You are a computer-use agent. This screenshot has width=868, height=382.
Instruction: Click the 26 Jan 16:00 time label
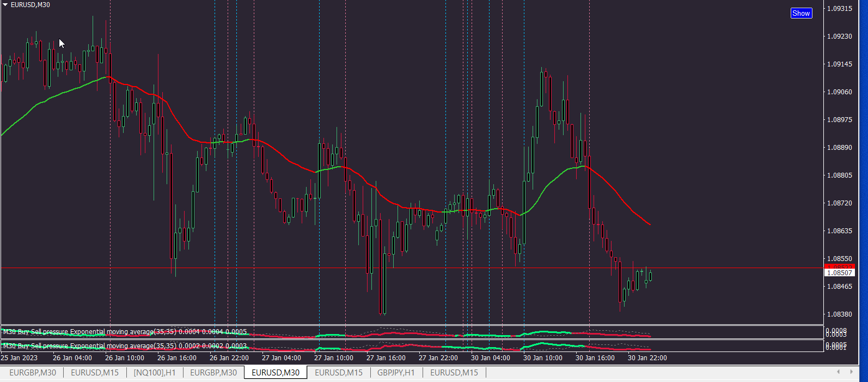point(177,358)
